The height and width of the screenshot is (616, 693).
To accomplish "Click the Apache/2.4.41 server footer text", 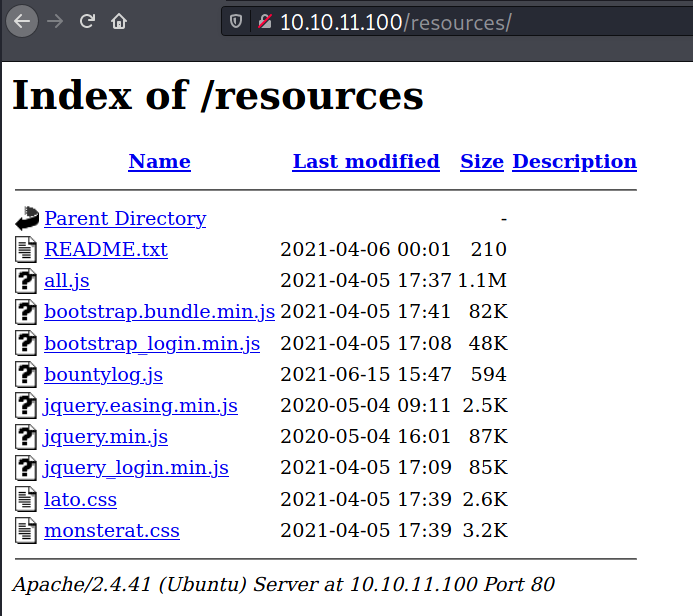I will (x=284, y=585).
